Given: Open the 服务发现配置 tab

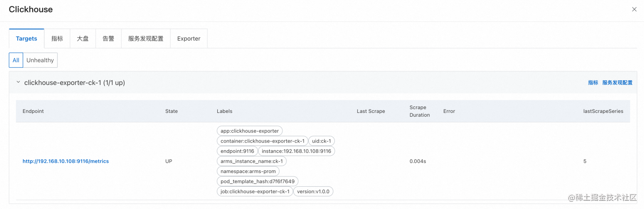Looking at the screenshot, I should [146, 39].
